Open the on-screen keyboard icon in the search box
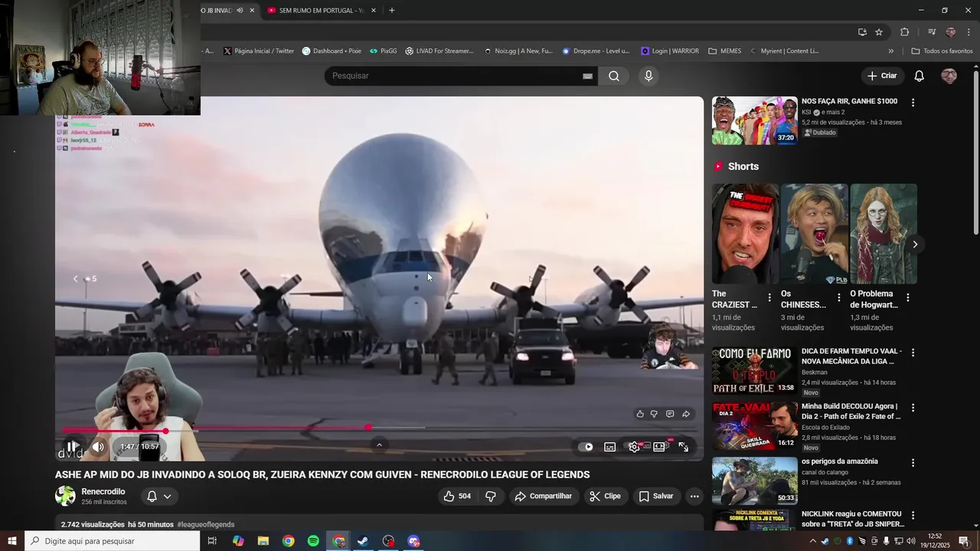Viewport: 980px width, 551px height. pyautogui.click(x=587, y=76)
